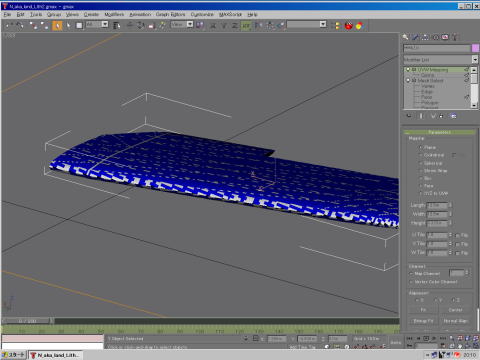Open the MAXScript menu
480x360 pixels.
point(230,15)
